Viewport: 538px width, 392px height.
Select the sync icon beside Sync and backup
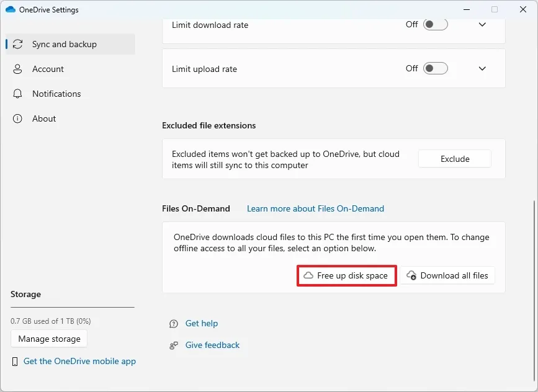(19, 44)
